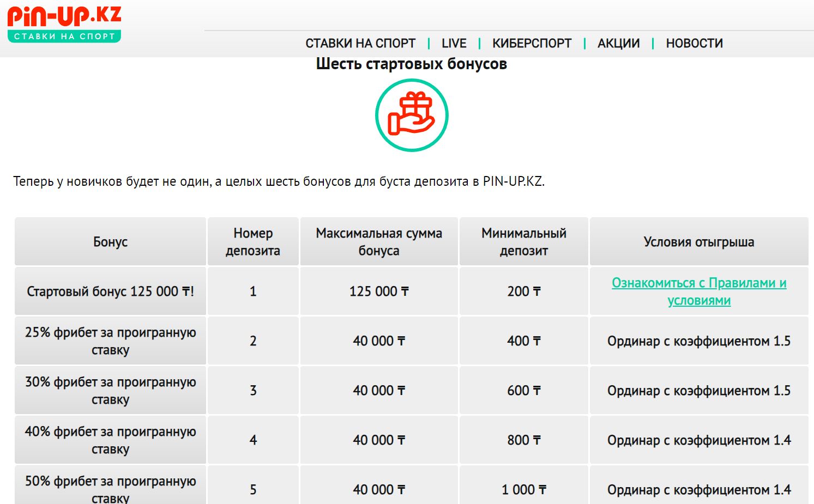
Task: Open Ознакомиться с Правилами и условиями link
Action: pyautogui.click(x=699, y=292)
